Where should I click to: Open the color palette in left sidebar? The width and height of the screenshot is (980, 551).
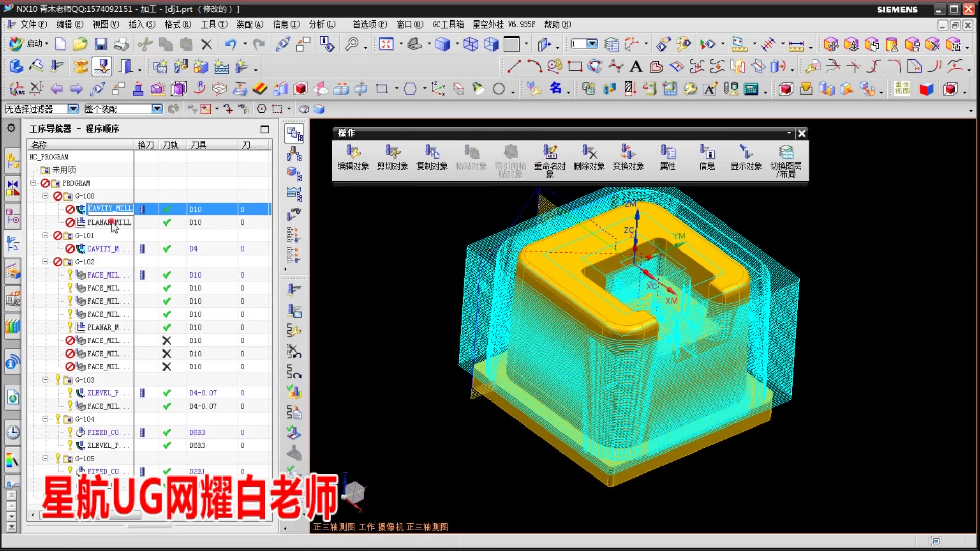(x=12, y=461)
